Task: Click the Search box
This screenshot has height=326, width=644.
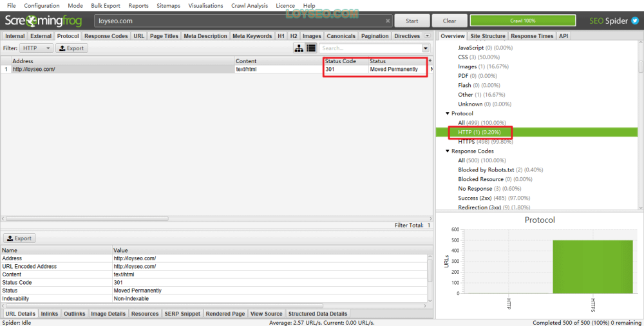Action: (x=370, y=48)
